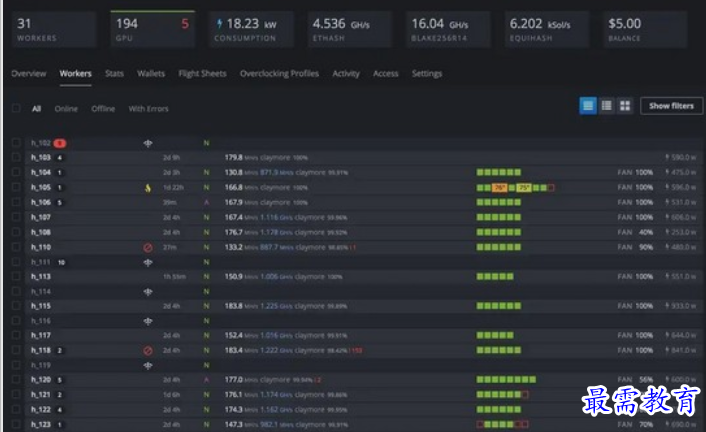Tick checkbox for worker h_103
The image size is (706, 432).
point(16,157)
